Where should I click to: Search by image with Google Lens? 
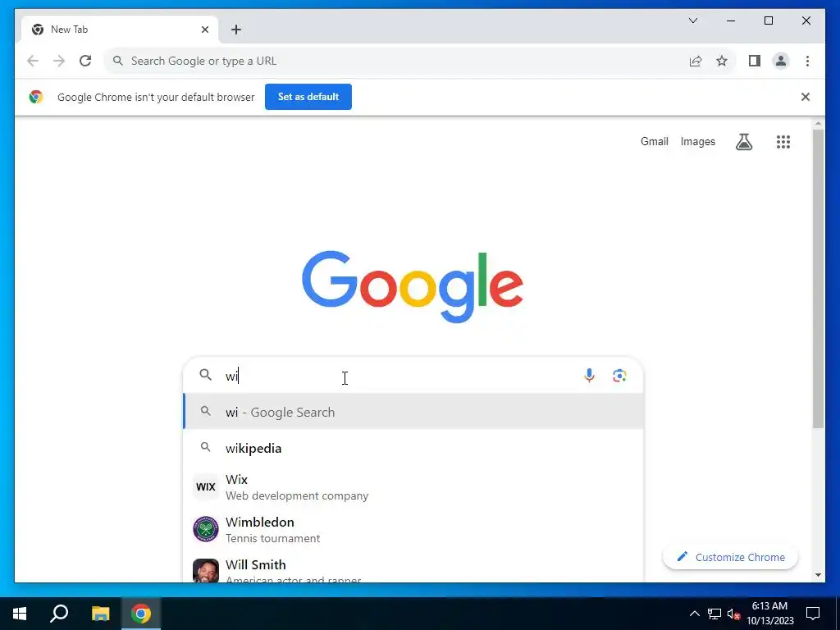tap(619, 376)
